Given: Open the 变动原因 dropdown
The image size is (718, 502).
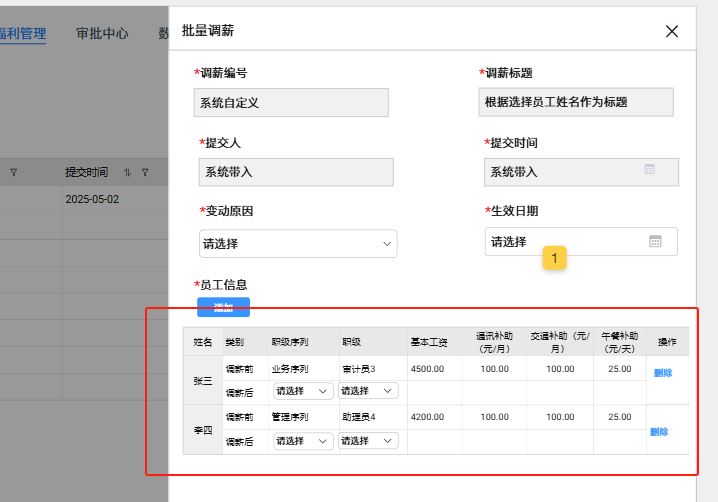Looking at the screenshot, I should (x=298, y=243).
